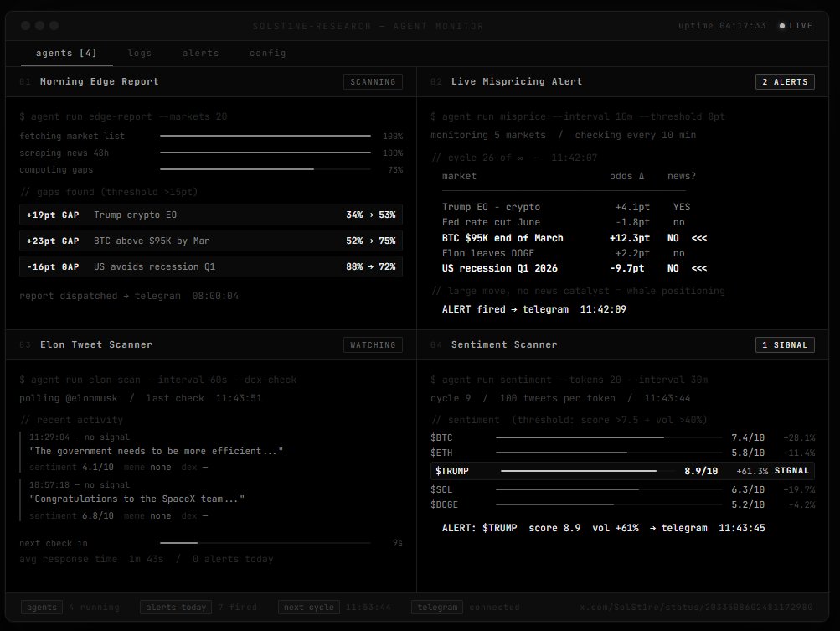Viewport: 840px width, 631px height.
Task: Select the BTC $95K end of March row
Action: [x=575, y=237]
